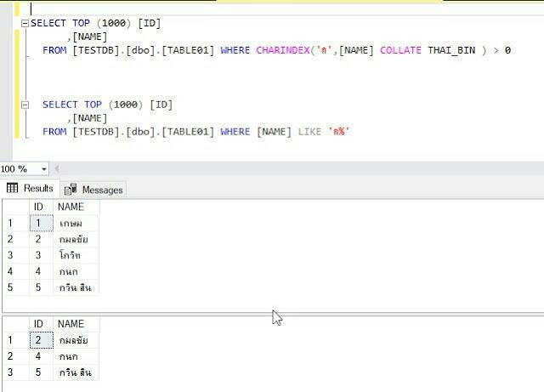Select ID cell 2 in second result grid
544x392 pixels.
pyautogui.click(x=42, y=340)
